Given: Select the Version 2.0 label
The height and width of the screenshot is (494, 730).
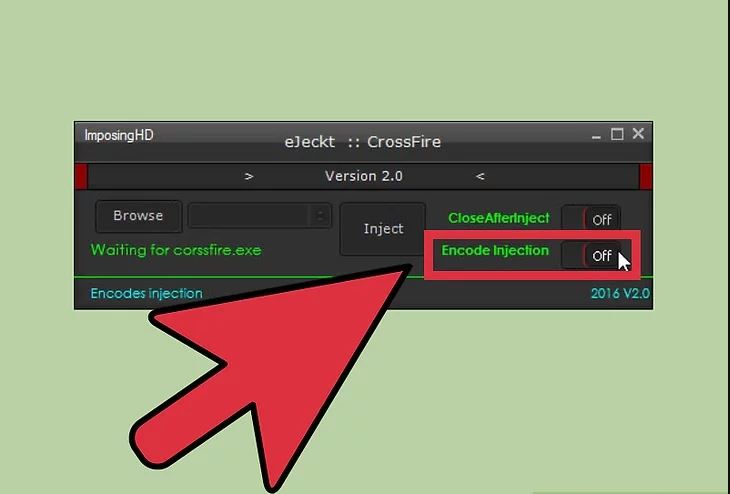Looking at the screenshot, I should coord(364,176).
